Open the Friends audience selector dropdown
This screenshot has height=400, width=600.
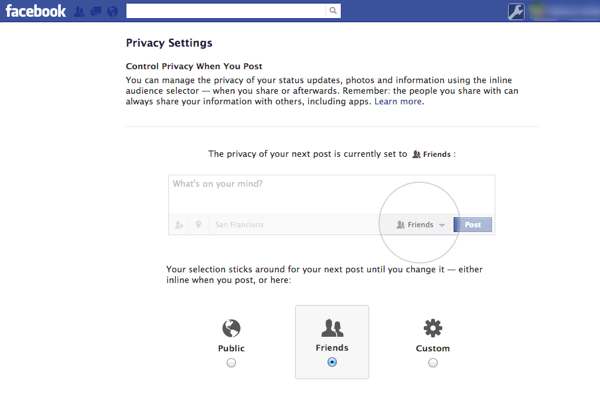pyautogui.click(x=421, y=225)
